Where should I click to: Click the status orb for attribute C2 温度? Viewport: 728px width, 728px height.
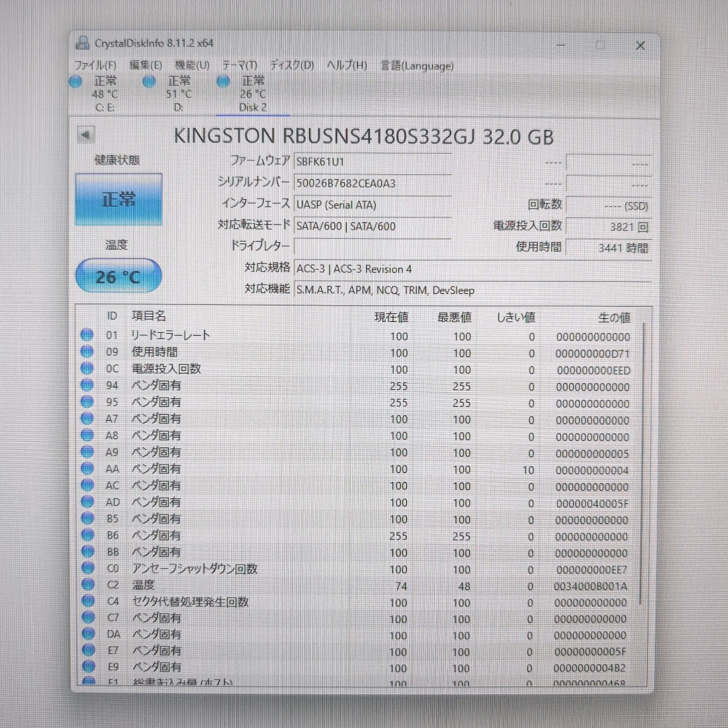[x=89, y=585]
